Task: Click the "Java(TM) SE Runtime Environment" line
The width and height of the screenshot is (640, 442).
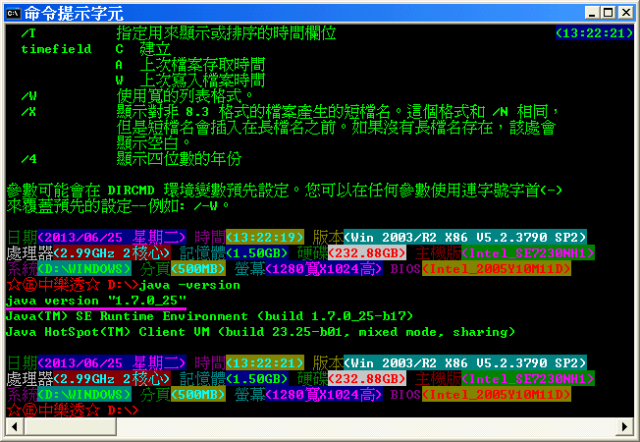Action: click(209, 316)
